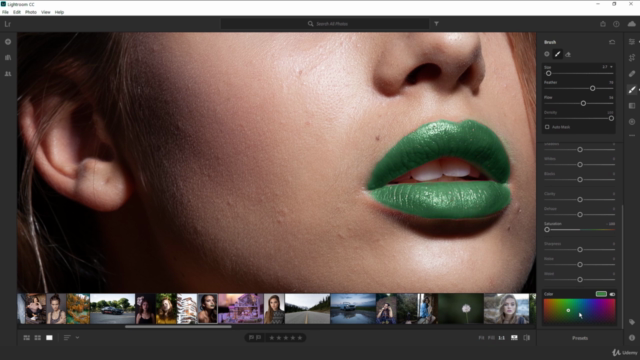Open the three-dots more options
Screen dimensions: 640x360
pos(632,136)
